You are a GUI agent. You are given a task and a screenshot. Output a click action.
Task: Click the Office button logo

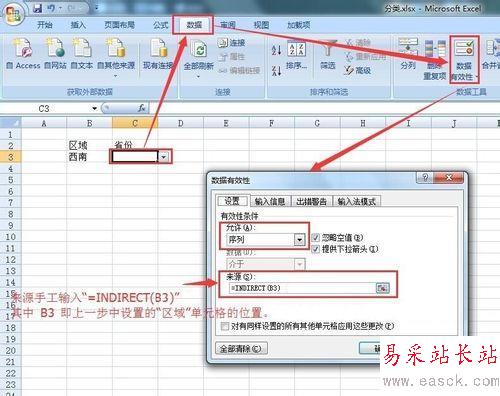point(13,14)
